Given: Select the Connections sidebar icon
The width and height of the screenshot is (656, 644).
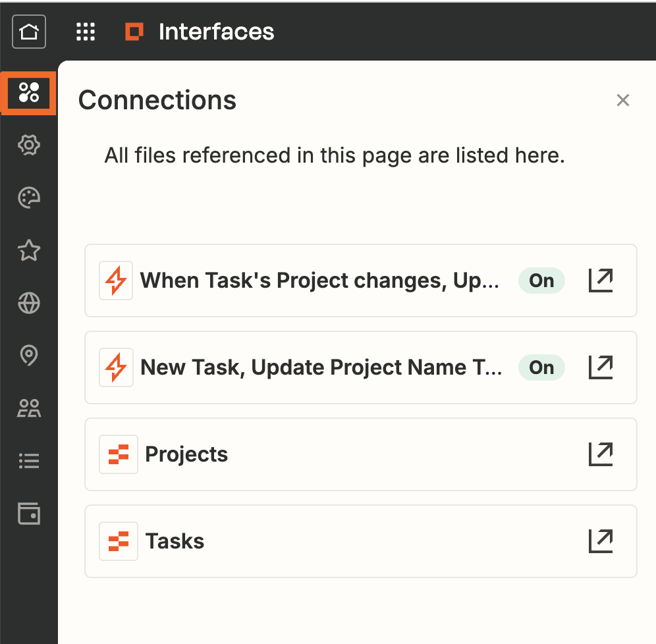Looking at the screenshot, I should click(x=29, y=92).
